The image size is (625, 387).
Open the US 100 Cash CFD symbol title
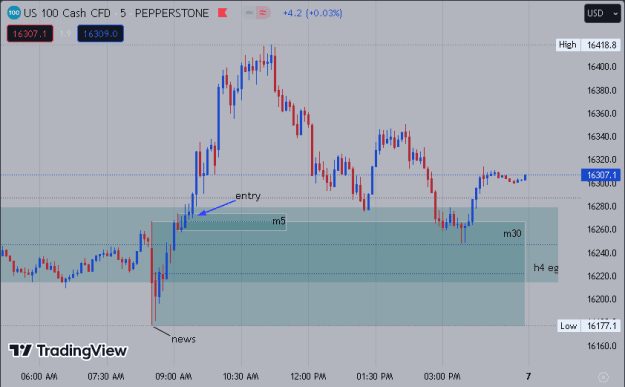(x=67, y=13)
